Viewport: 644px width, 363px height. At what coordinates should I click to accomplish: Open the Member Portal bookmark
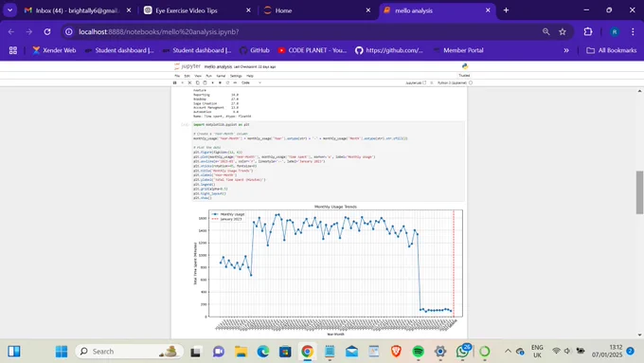[x=458, y=50]
